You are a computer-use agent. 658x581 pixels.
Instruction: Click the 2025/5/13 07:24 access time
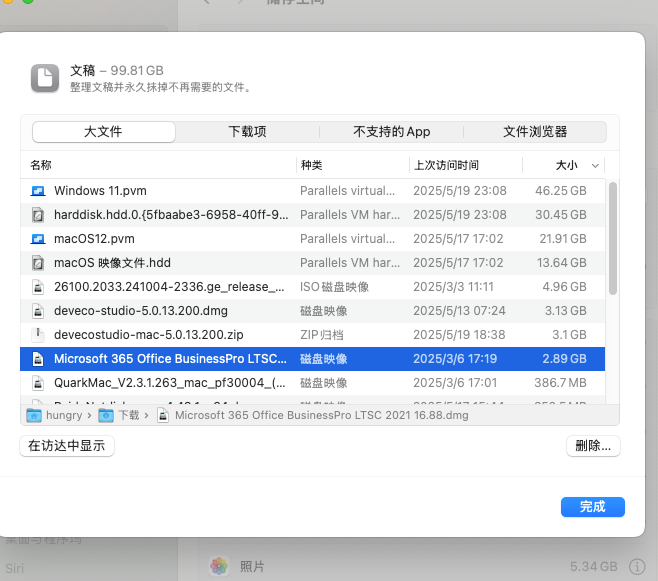pos(459,311)
